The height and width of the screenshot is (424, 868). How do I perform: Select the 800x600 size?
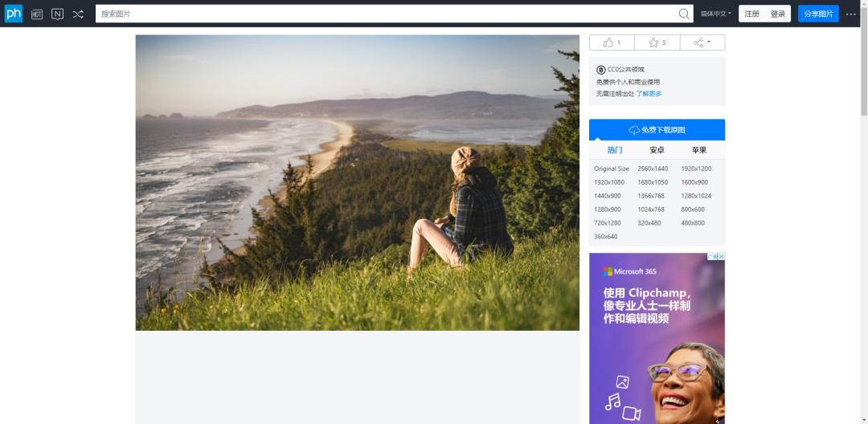[x=693, y=210]
